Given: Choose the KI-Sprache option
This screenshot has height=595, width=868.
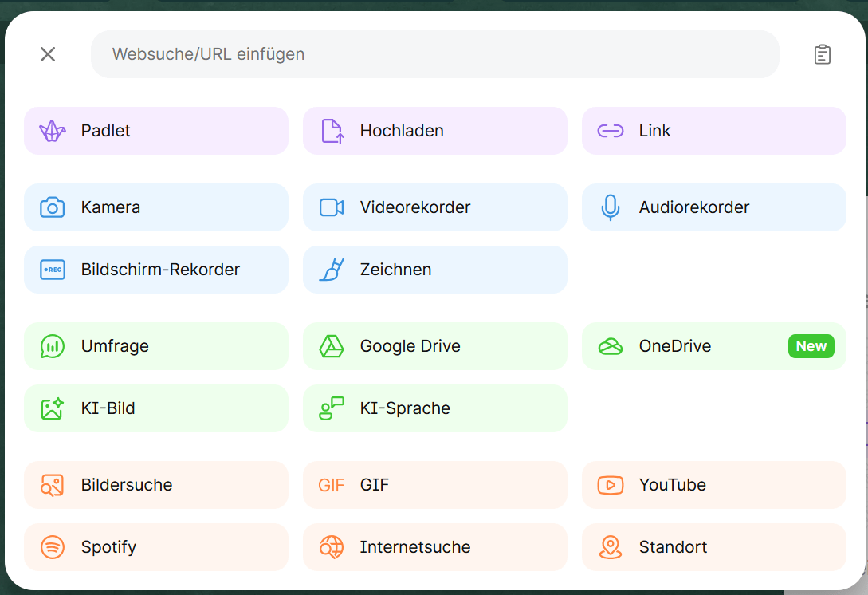Looking at the screenshot, I should (434, 408).
